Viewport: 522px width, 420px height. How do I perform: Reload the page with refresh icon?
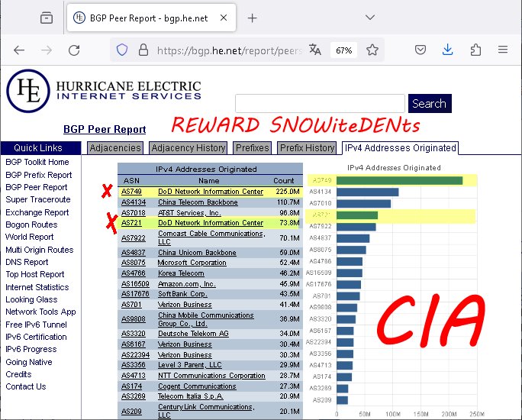(74, 50)
